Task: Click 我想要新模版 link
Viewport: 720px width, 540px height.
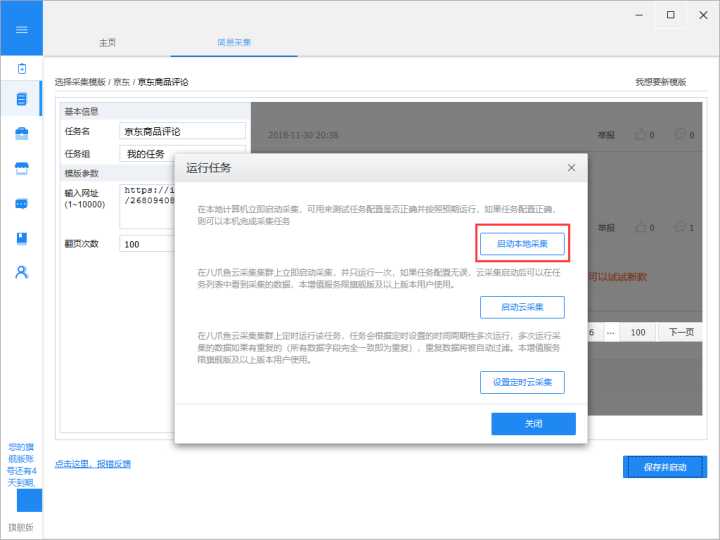Action: [x=660, y=82]
